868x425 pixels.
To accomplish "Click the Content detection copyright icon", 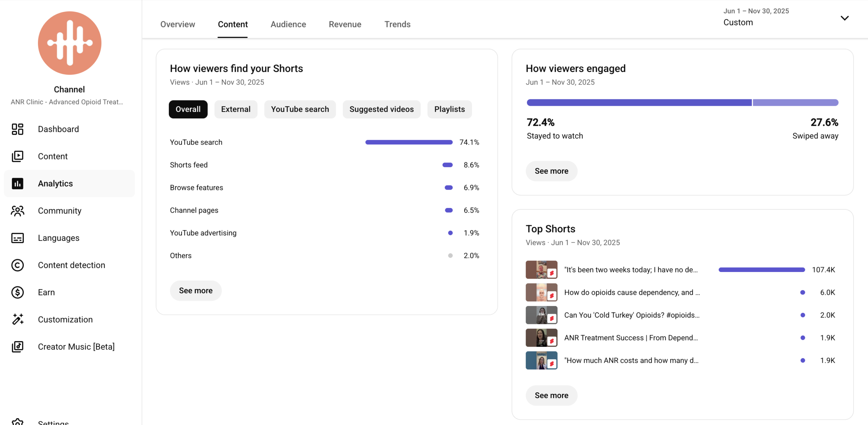I will [17, 265].
